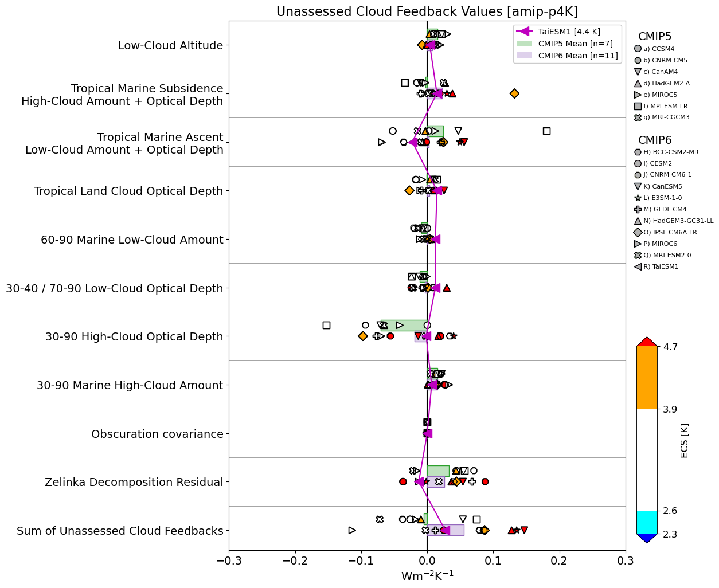Viewport: 719px width, 588px height.
Task: Click the cyan band of the ECS colorbar
Action: tap(647, 522)
